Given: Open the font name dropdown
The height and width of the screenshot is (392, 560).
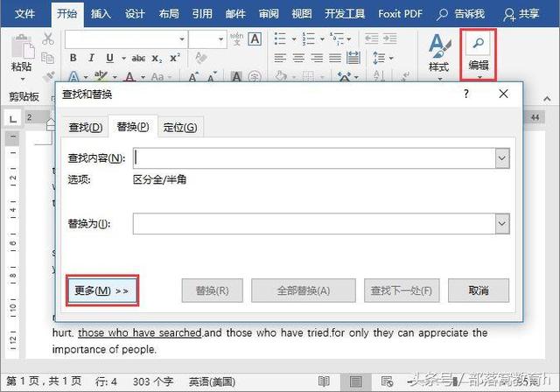Looking at the screenshot, I should pyautogui.click(x=182, y=39).
